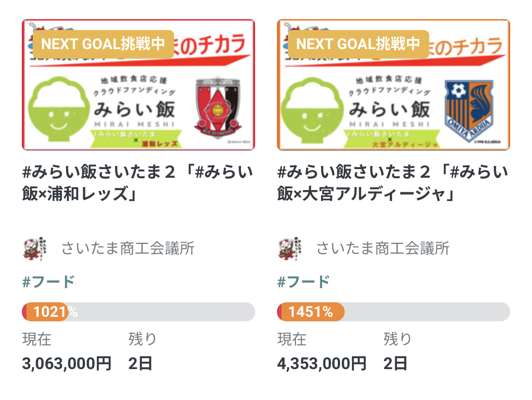This screenshot has height=400, width=532.
Task: Click the NEXT GOAL挑戦中 badge on the left card
Action: (103, 44)
